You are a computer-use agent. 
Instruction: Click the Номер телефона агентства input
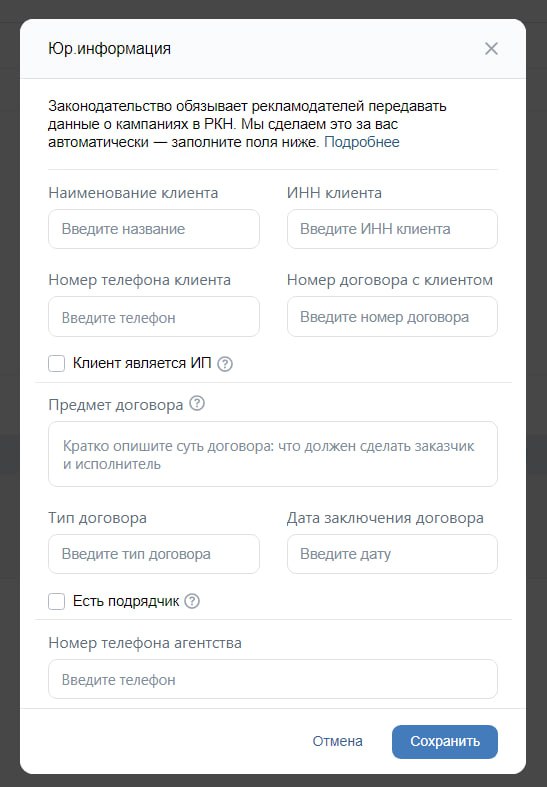[272, 679]
